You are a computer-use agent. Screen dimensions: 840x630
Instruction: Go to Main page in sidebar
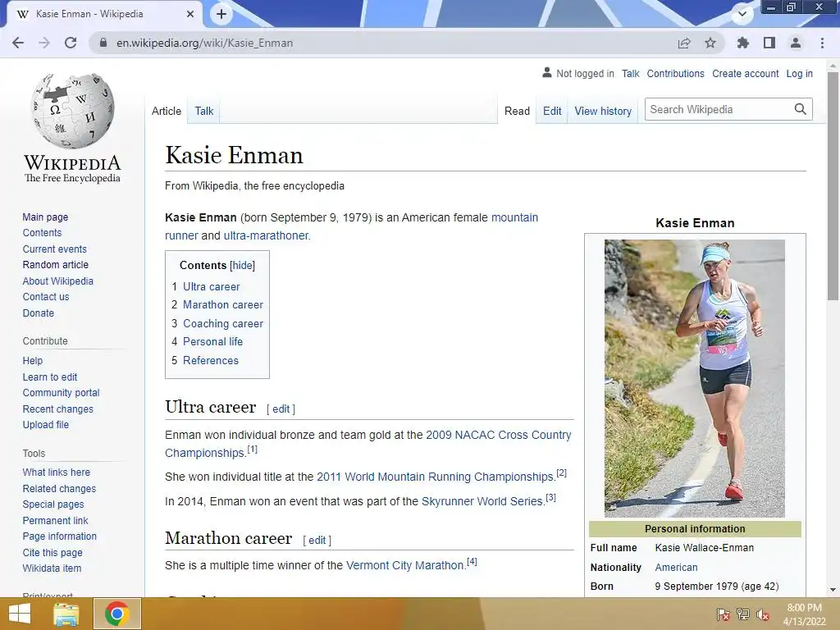click(x=45, y=217)
